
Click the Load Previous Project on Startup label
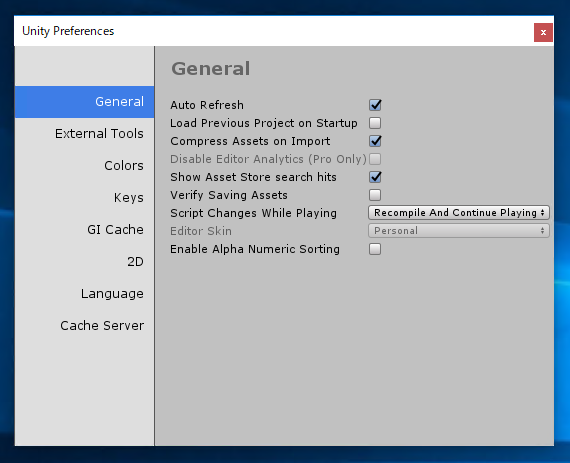tap(264, 123)
